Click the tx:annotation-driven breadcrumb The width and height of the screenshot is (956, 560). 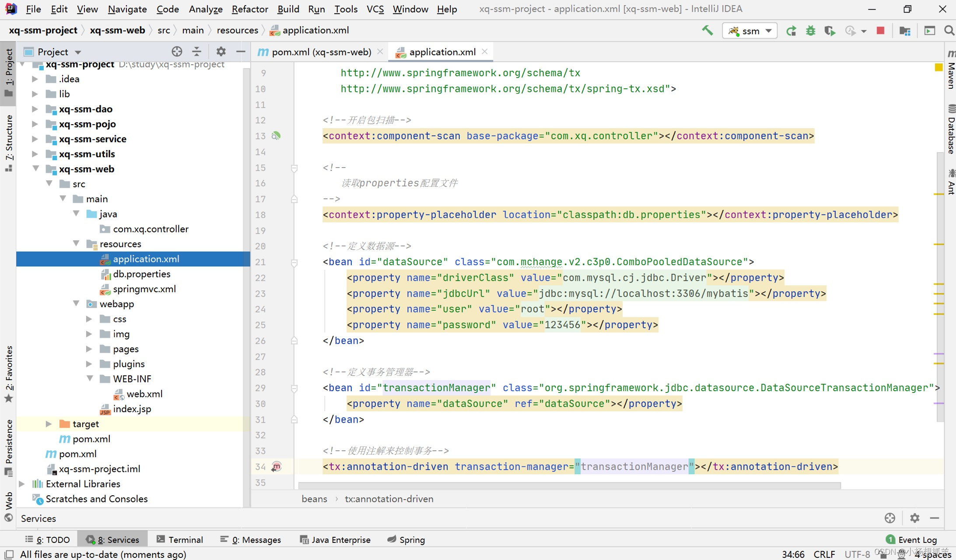[x=389, y=499]
